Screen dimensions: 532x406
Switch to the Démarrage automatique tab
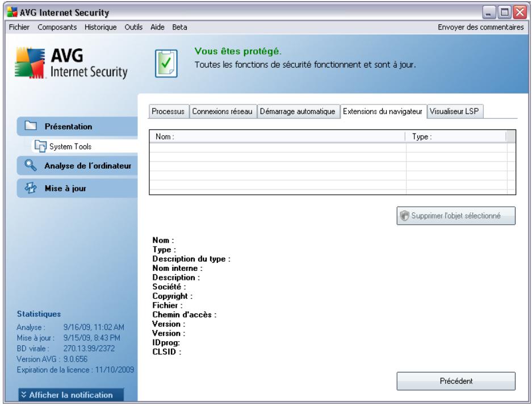pyautogui.click(x=298, y=111)
